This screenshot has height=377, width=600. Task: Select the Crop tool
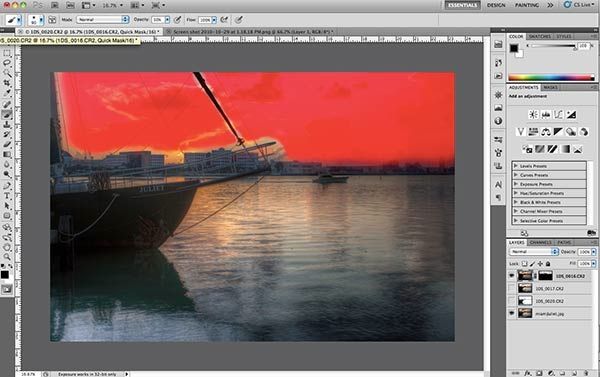7,83
